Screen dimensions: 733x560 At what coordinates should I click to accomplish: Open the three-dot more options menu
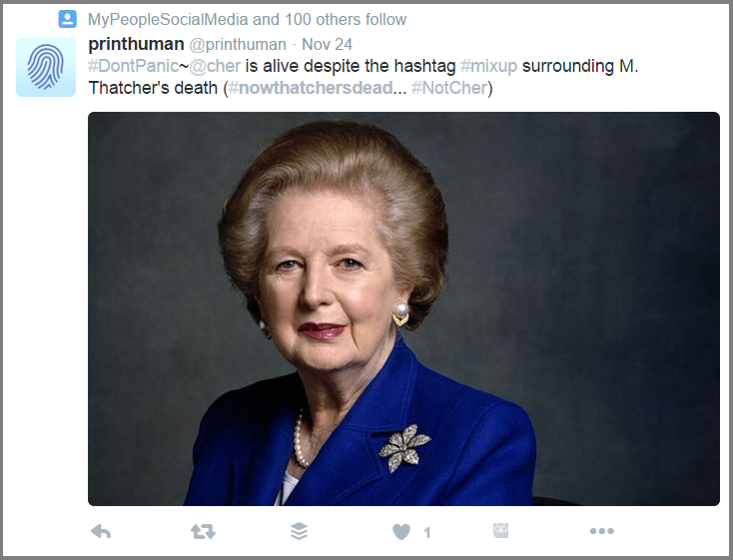[x=601, y=531]
